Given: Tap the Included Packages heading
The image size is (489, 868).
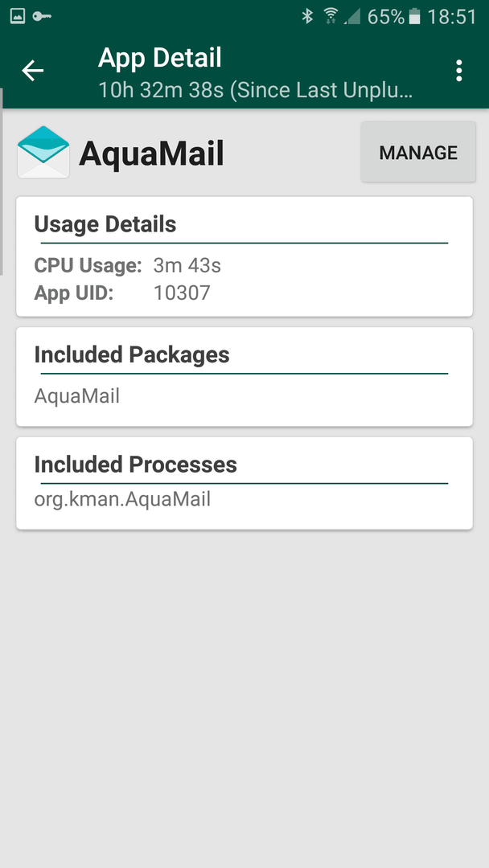Looking at the screenshot, I should tap(132, 355).
